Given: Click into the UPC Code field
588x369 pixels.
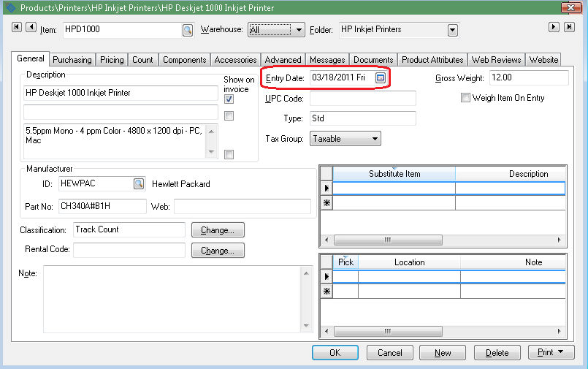Looking at the screenshot, I should click(x=362, y=99).
